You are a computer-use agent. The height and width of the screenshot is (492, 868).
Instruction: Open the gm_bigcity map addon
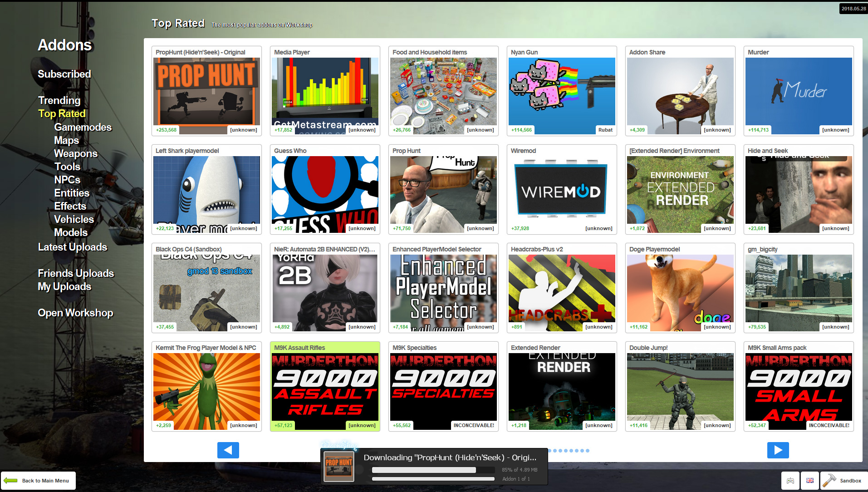[x=799, y=288]
